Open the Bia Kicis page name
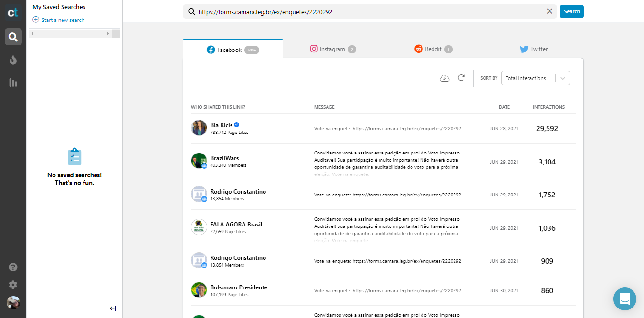644x318 pixels. (222, 125)
